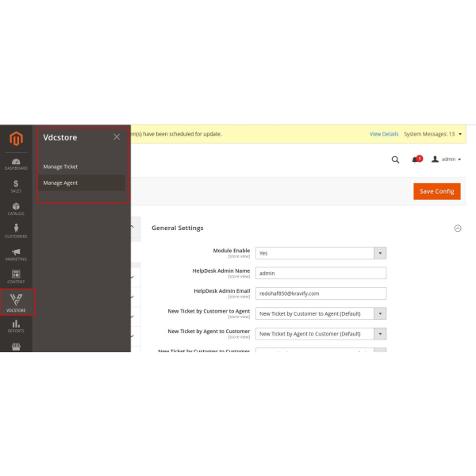This screenshot has width=476, height=476.
Task: Open the Content sidebar icon
Action: [x=16, y=277]
